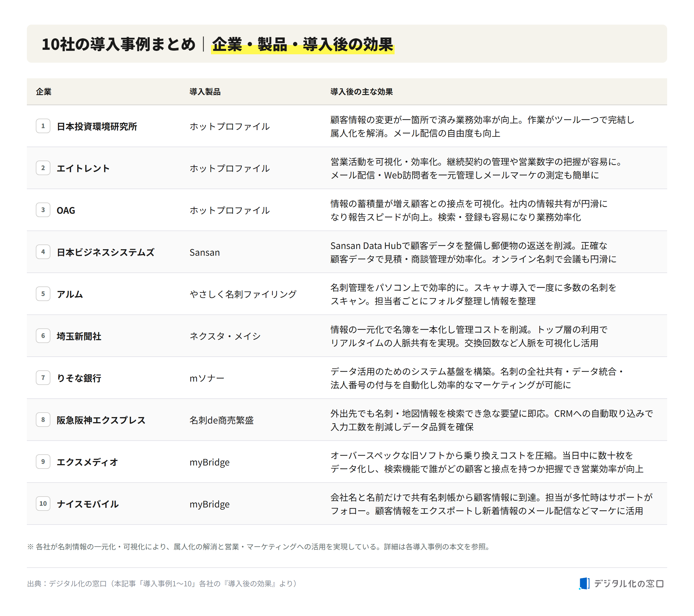The height and width of the screenshot is (616, 694).
Task: Click the effect text starting 顧客情報の変更が一箇所で
Action: 482,126
